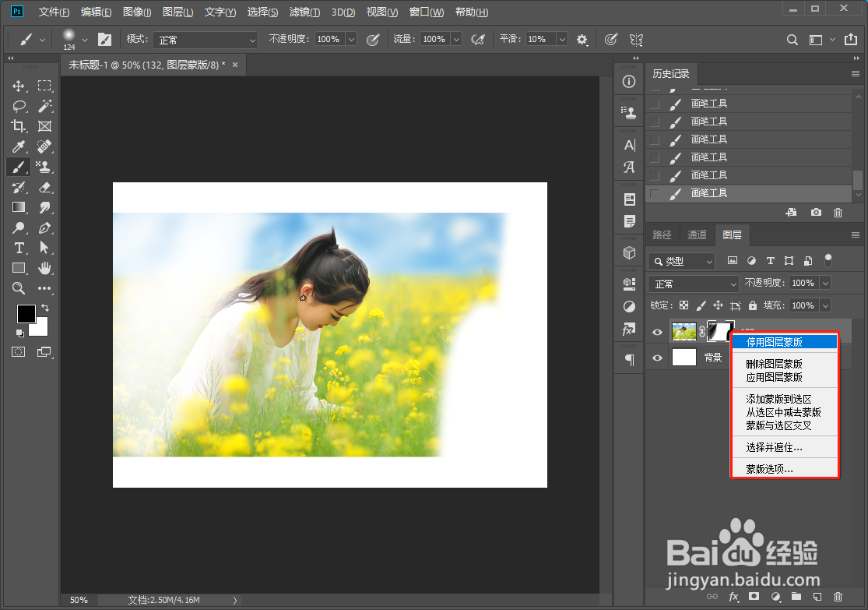Click the 背景 layer thumbnail
This screenshot has height=610, width=868.
coord(684,358)
